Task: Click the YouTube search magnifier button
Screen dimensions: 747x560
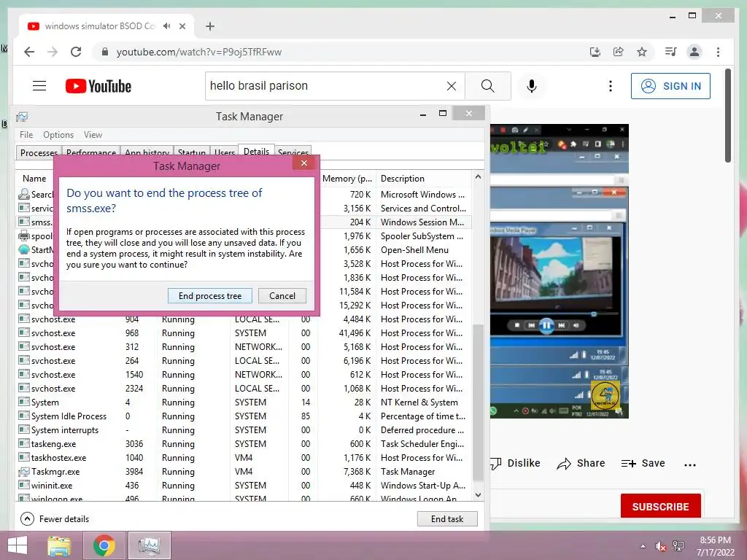Action: point(488,86)
